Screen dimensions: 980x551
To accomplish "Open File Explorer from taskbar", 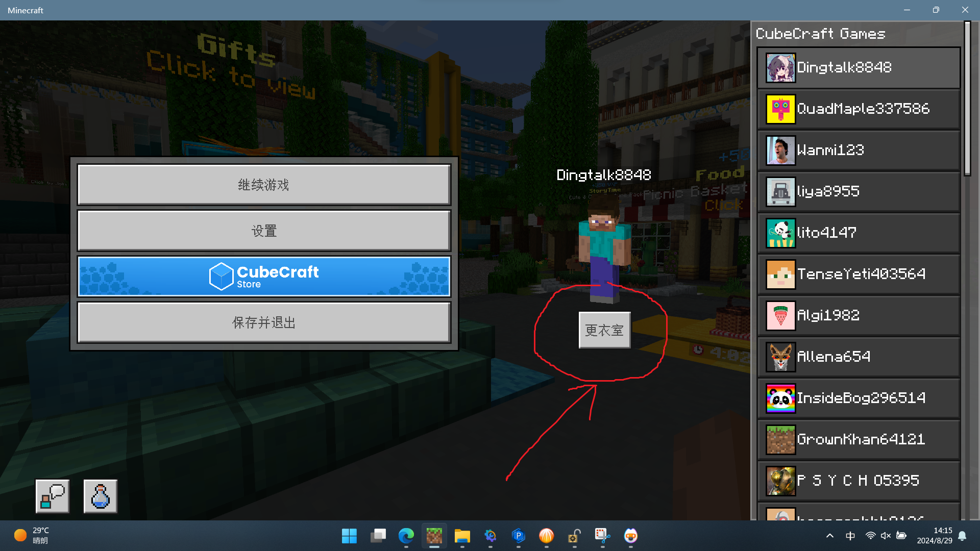I will (x=462, y=536).
